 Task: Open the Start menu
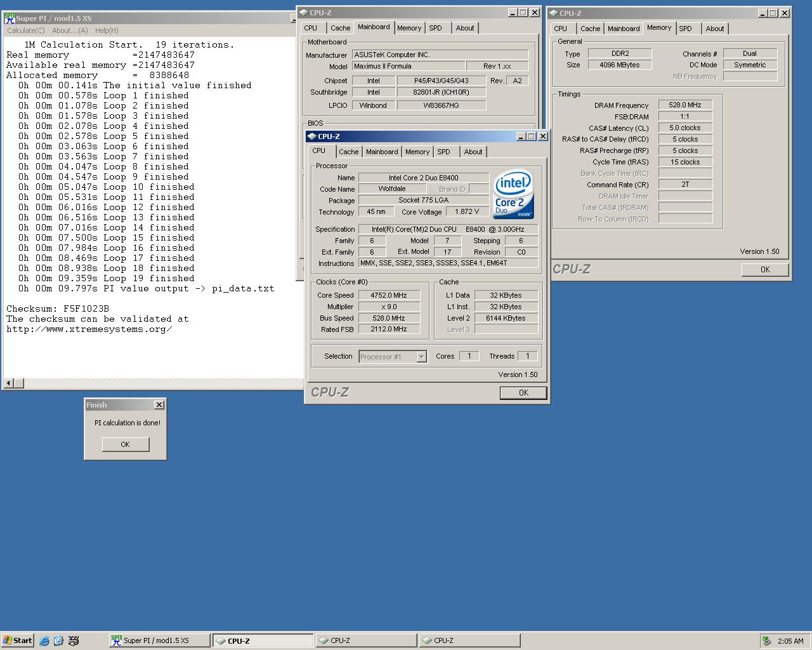pyautogui.click(x=17, y=640)
